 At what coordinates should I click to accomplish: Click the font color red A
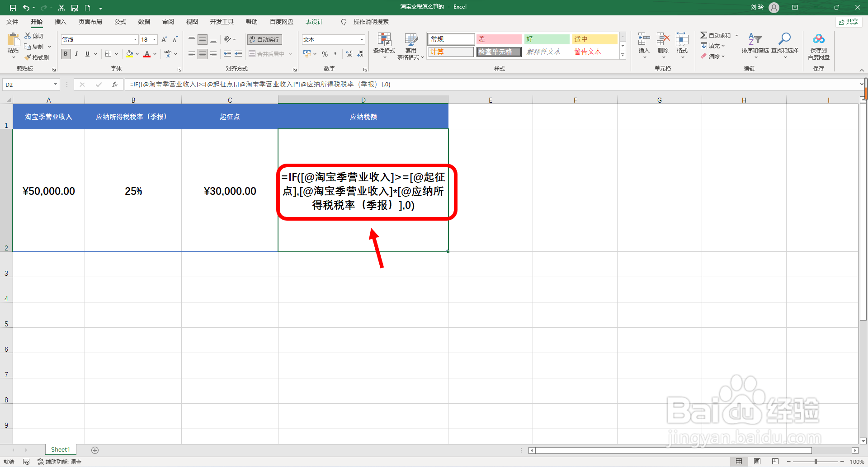click(147, 54)
